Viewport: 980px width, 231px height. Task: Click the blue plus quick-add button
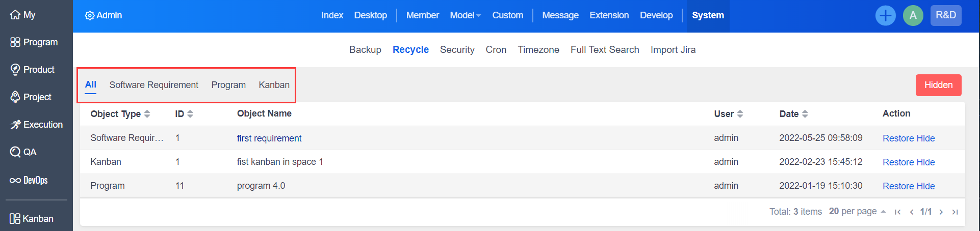click(x=885, y=15)
